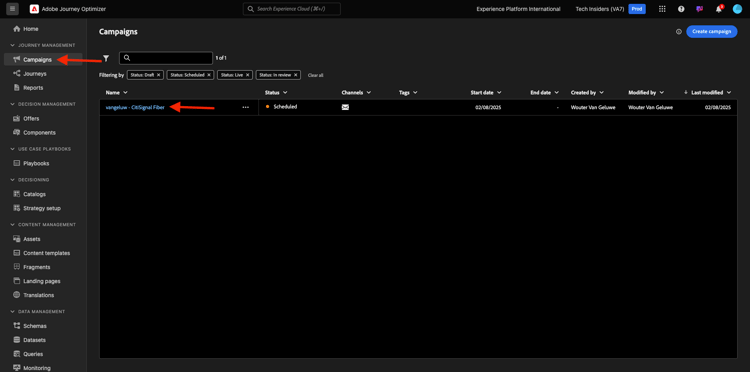Screen dimensions: 750x372
Task: Click the Search Experience Cloud field
Action: pos(292,9)
